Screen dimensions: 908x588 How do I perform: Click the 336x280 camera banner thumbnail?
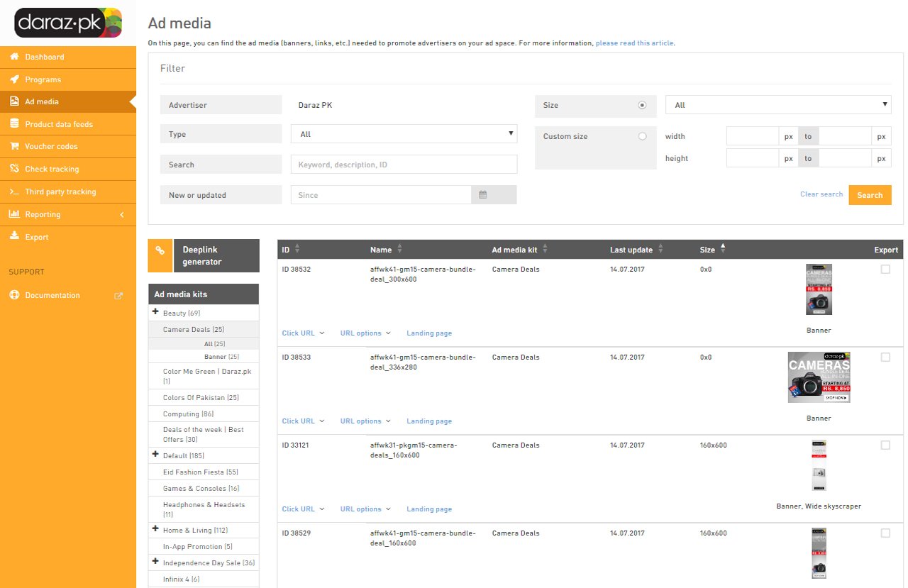pyautogui.click(x=819, y=377)
